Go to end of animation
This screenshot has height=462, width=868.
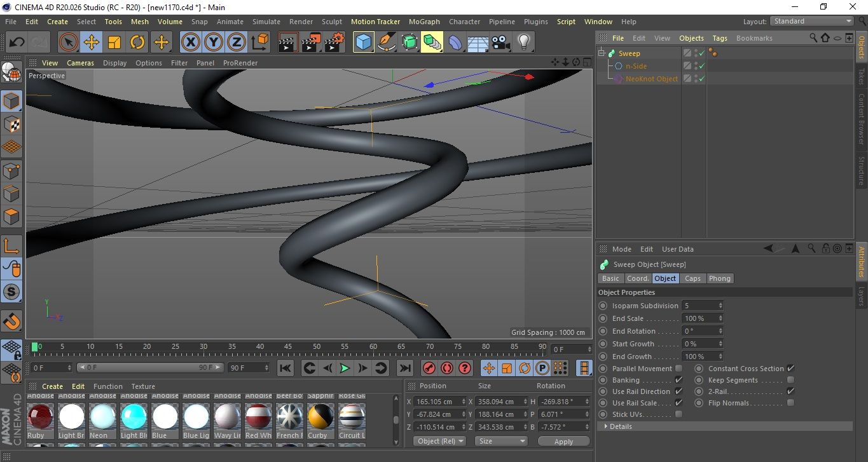coord(404,368)
